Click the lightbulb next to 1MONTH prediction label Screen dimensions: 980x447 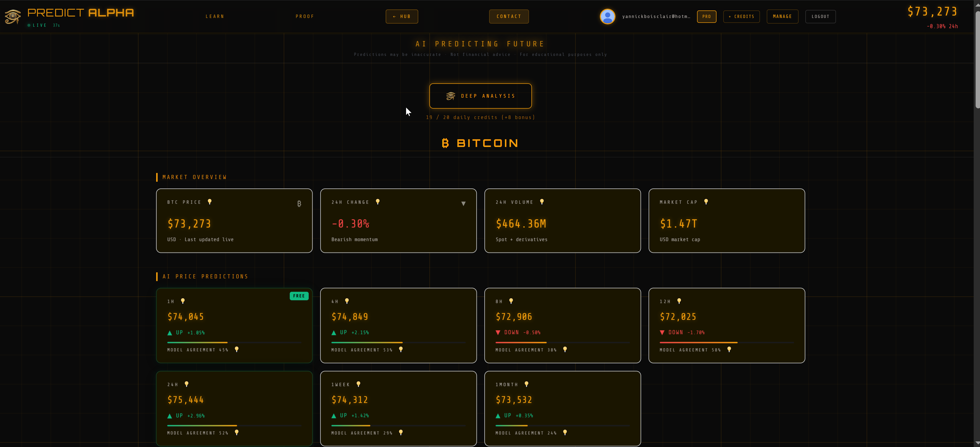click(x=527, y=384)
